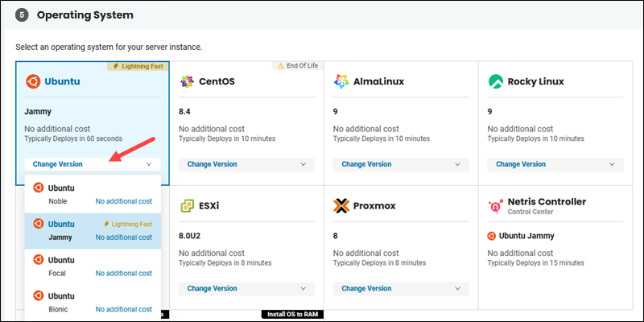This screenshot has width=644, height=322.
Task: Open the AlmaLinux Change Version dropdown
Action: 401,164
